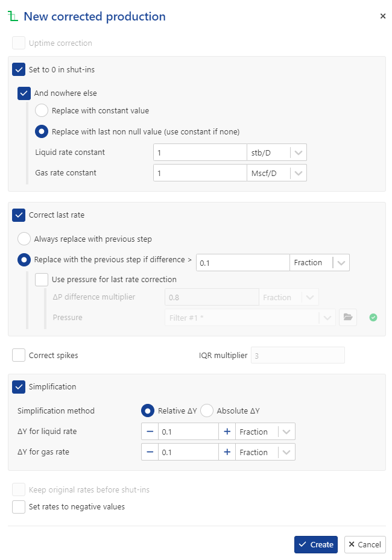The height and width of the screenshot is (560, 392).
Task: Close the New corrected production dialog
Action: 383,16
